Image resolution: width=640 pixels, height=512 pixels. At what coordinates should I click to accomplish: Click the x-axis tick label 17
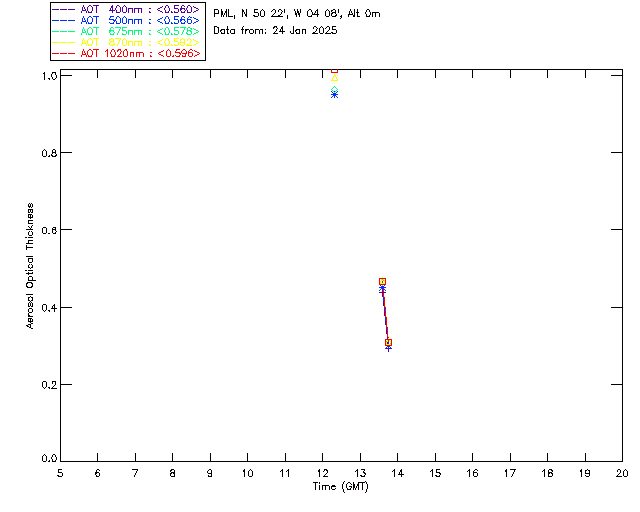[x=510, y=473]
